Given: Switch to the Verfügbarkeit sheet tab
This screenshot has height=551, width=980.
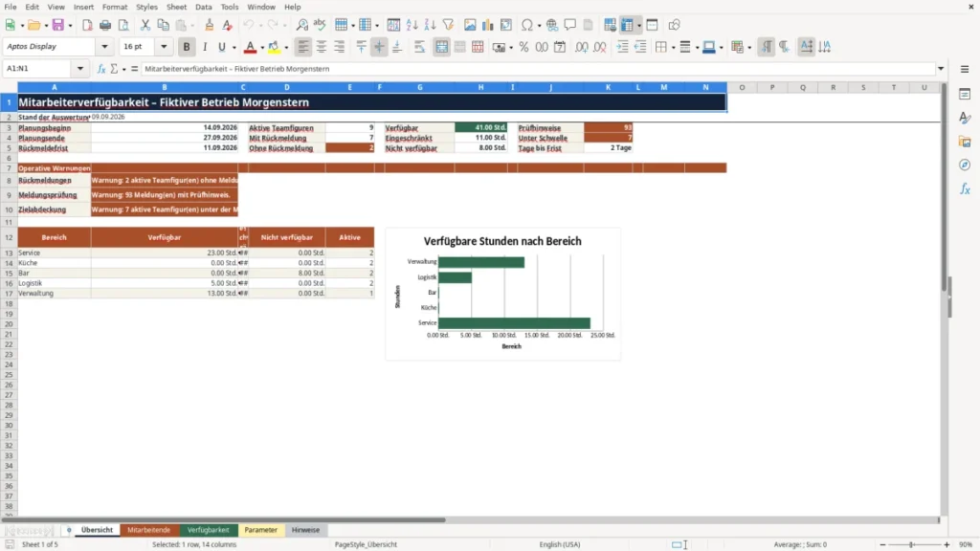Looking at the screenshot, I should point(208,530).
